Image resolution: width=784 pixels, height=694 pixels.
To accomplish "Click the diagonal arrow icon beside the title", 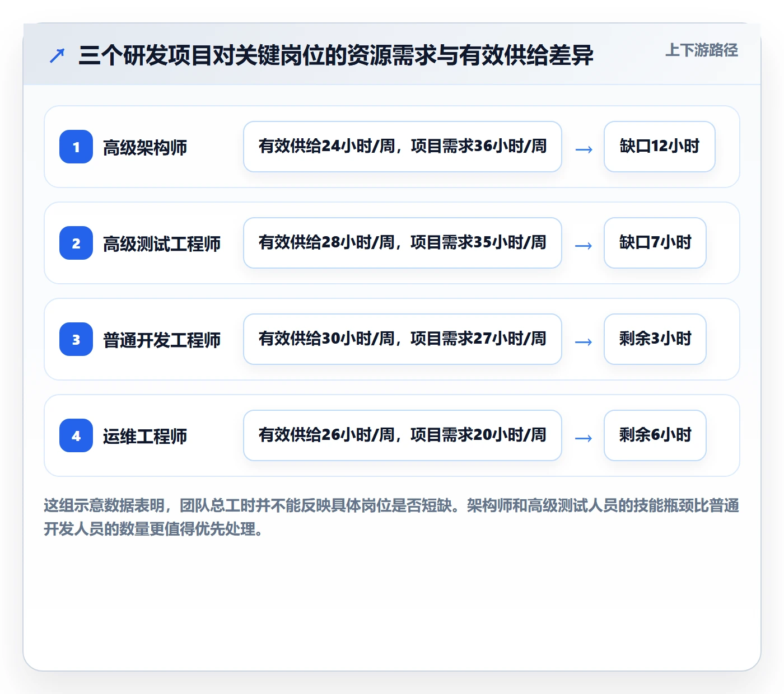I will click(57, 55).
